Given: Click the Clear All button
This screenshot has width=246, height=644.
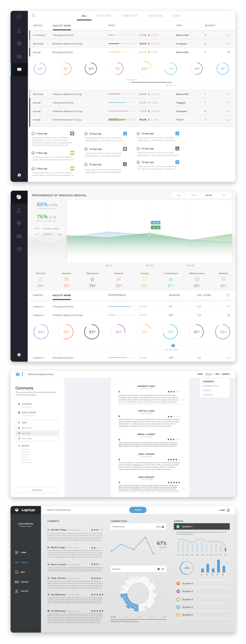Looking at the screenshot, I should click(37, 490).
